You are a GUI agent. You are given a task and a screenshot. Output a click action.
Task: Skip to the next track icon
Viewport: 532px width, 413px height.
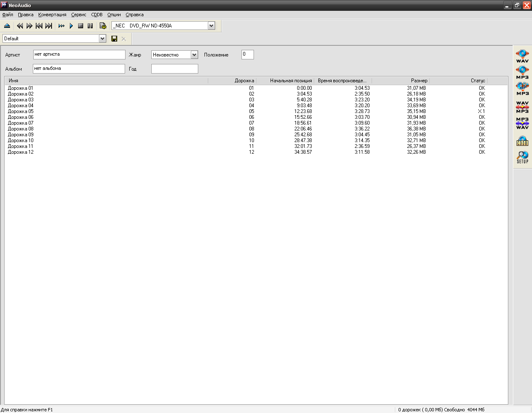[49, 26]
